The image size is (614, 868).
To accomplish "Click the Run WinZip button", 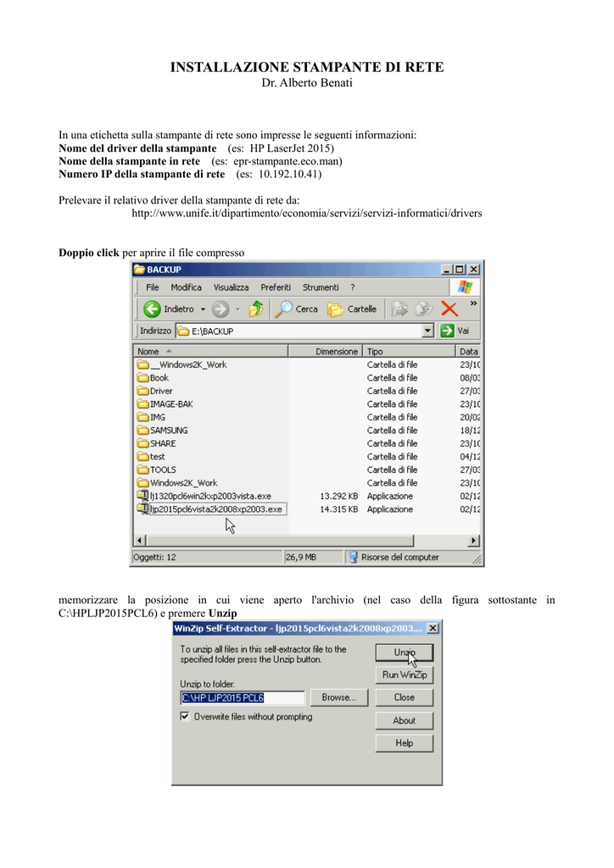I will tap(404, 676).
